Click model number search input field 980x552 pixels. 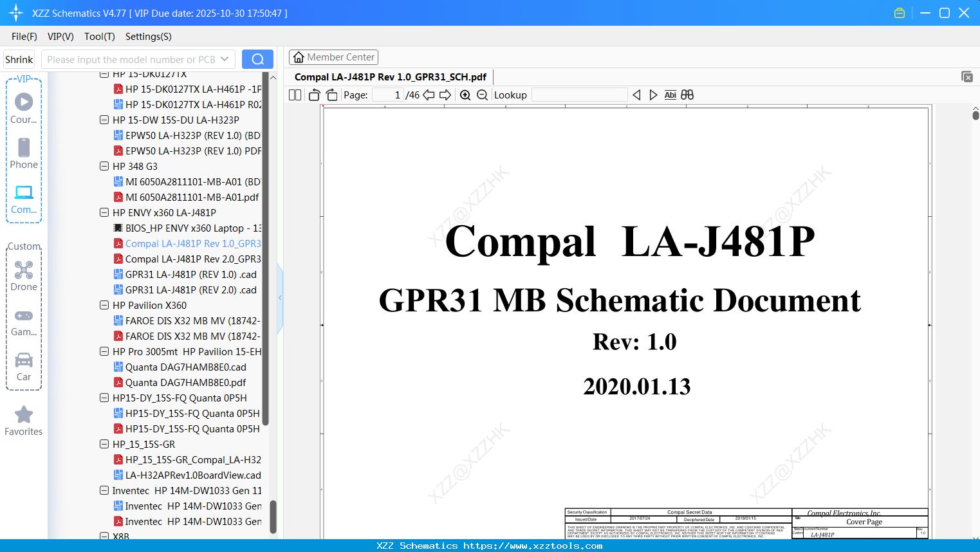point(131,59)
